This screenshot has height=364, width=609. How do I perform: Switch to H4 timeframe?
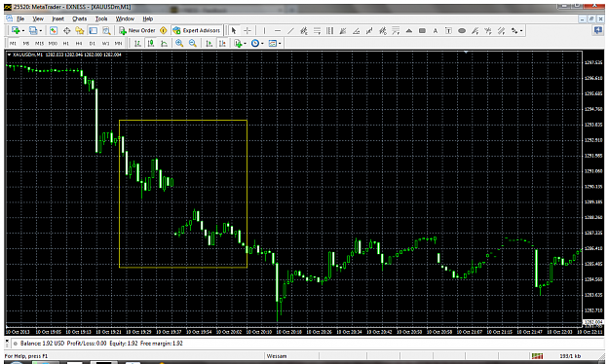[x=79, y=44]
